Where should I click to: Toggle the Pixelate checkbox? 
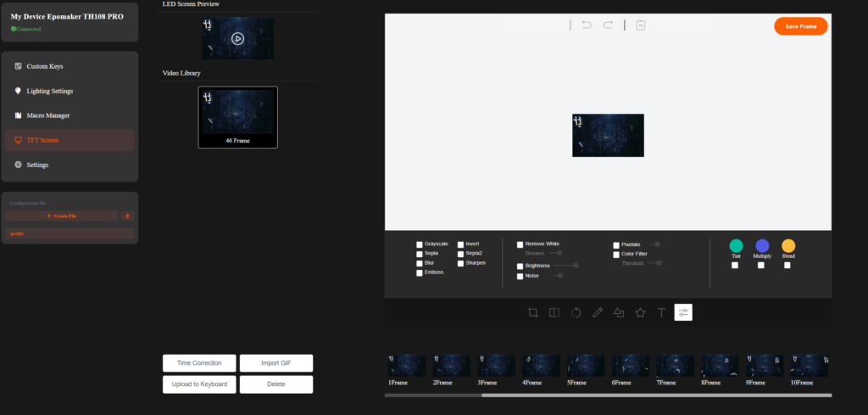(x=616, y=244)
